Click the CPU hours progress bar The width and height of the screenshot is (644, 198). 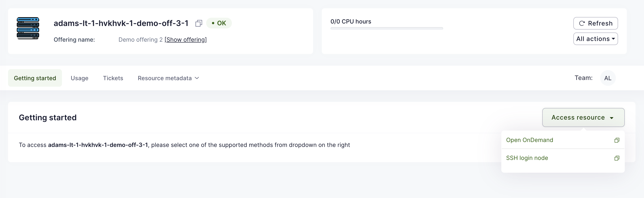coord(386,28)
